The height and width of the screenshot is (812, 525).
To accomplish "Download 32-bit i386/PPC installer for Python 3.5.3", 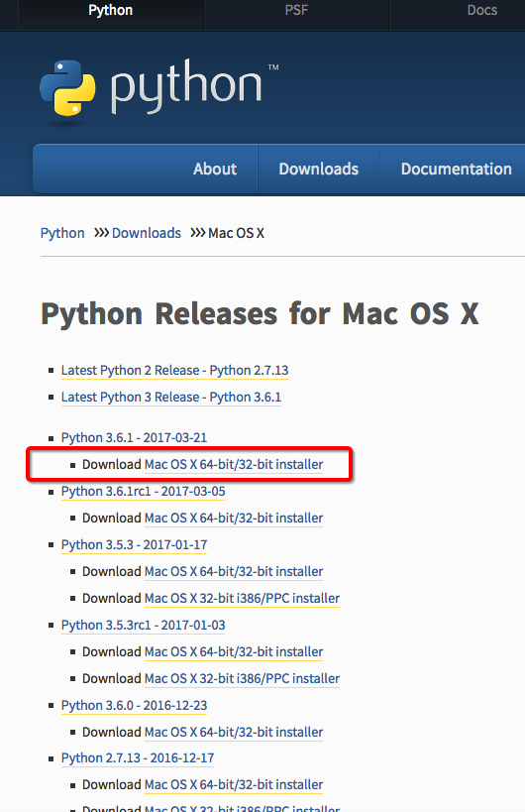I will pos(242,599).
